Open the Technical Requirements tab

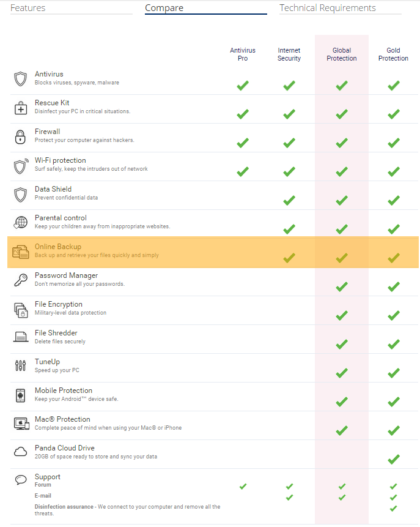point(327,8)
